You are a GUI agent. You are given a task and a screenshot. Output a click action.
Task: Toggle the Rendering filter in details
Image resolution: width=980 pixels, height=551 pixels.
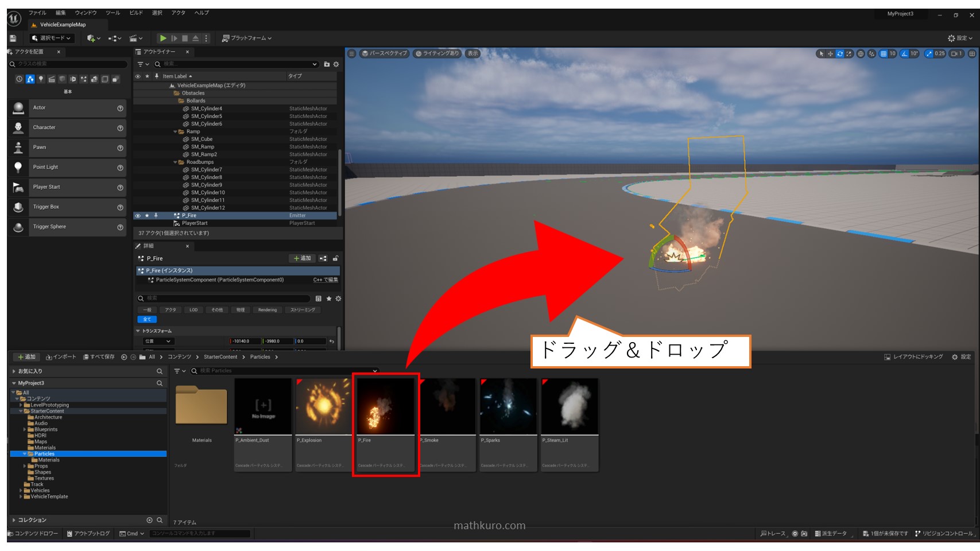268,310
